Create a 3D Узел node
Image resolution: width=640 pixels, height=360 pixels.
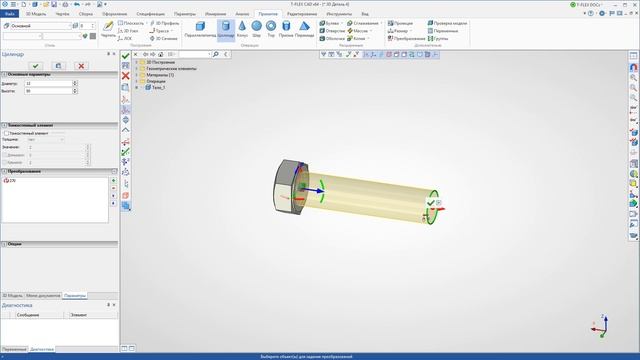pos(128,31)
